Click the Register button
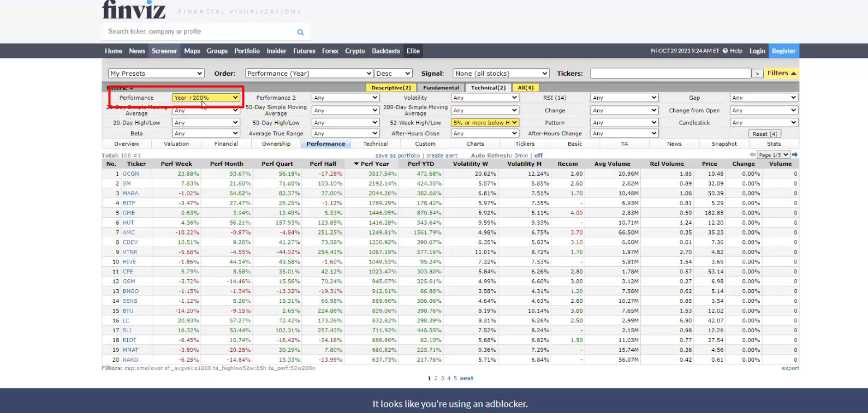 tap(783, 51)
